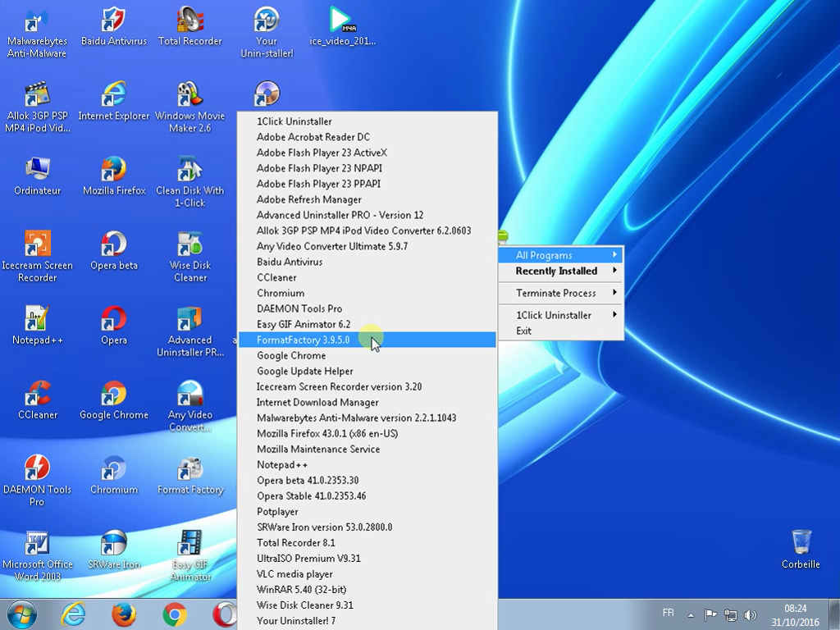
Task: Open Your Unin-staller! desktop shortcut
Action: point(267,32)
